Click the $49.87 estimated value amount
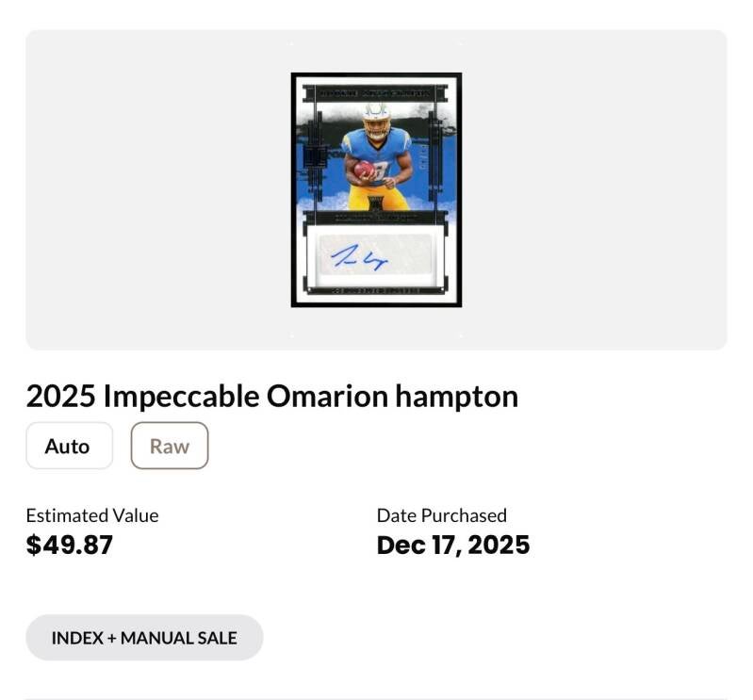This screenshot has height=700, width=753. 69,545
